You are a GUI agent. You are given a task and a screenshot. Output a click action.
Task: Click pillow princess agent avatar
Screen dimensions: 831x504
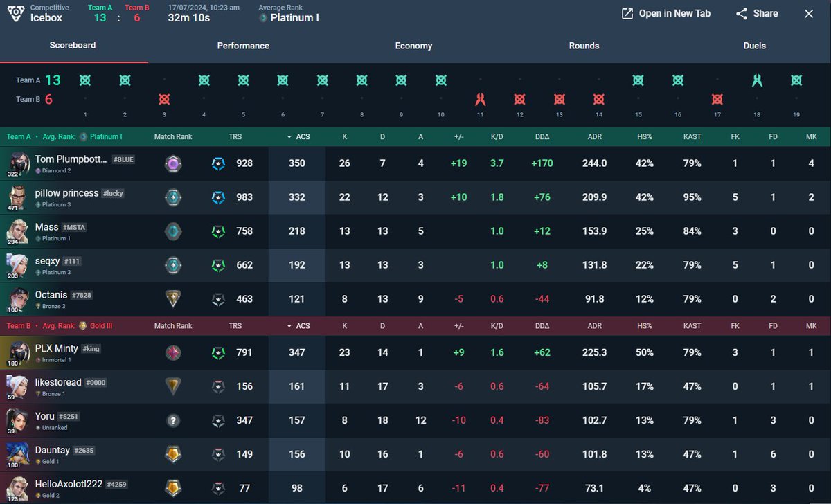point(19,197)
